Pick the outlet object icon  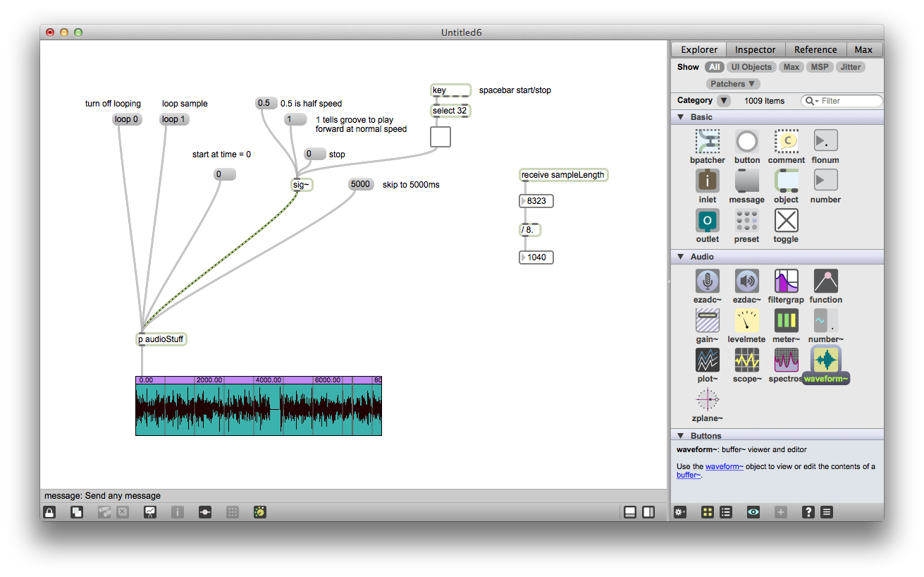click(708, 220)
